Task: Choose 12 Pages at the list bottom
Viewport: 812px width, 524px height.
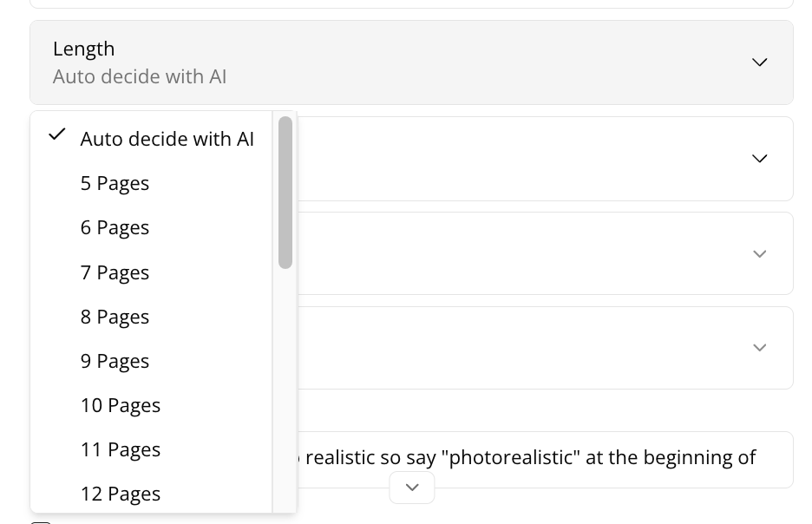Action: [x=120, y=494]
